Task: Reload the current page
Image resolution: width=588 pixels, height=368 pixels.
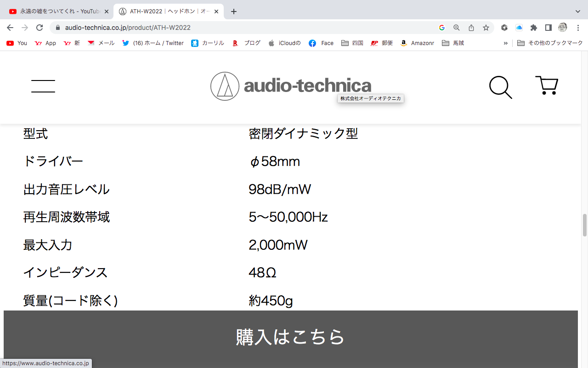Action: (40, 28)
